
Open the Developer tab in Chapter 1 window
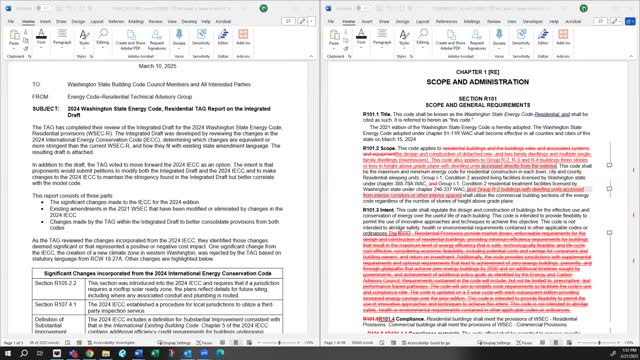[533, 21]
